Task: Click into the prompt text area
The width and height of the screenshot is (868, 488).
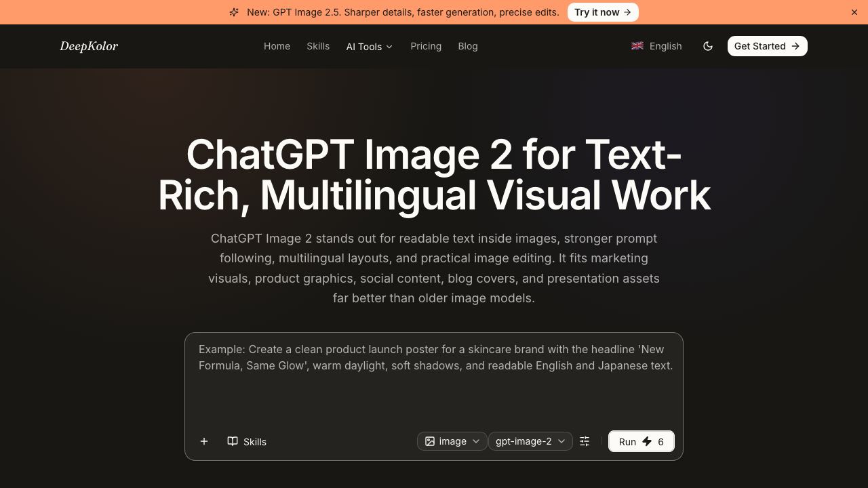Action: coord(434,380)
